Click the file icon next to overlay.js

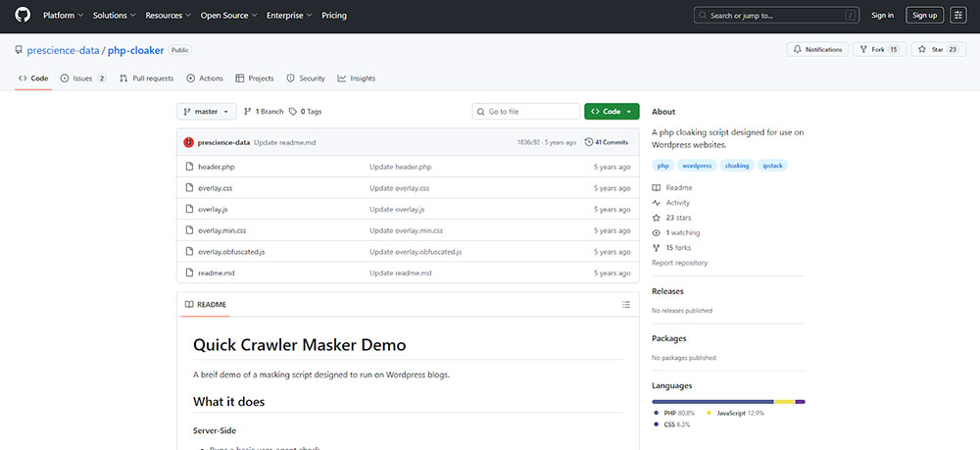coord(189,210)
